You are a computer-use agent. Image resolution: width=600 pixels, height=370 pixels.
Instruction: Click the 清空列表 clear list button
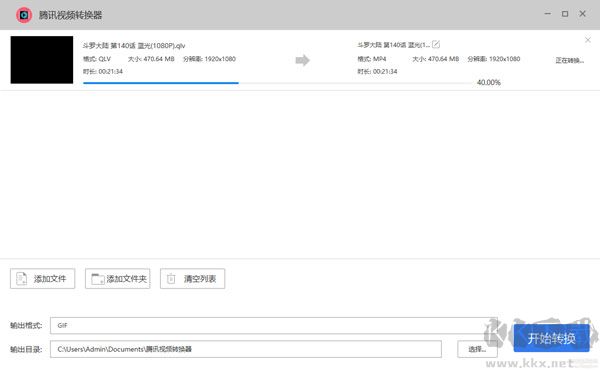click(x=192, y=279)
